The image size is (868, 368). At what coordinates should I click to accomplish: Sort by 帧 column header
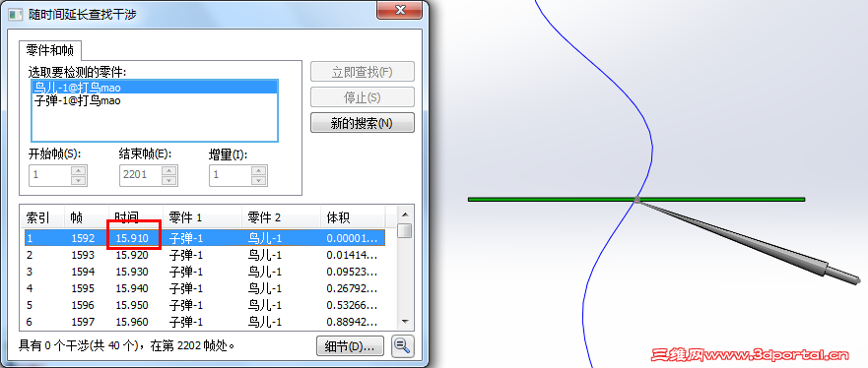point(87,217)
